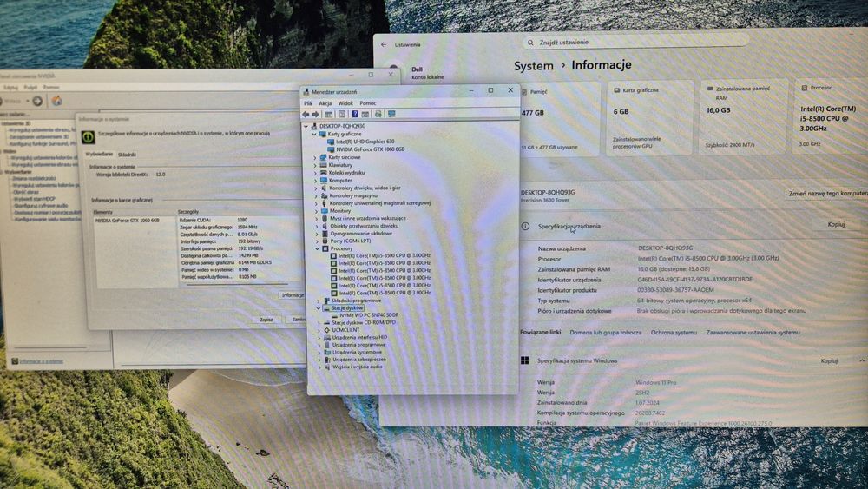
Task: Click the Kolejki wydruku printer icon
Action: coord(324,173)
